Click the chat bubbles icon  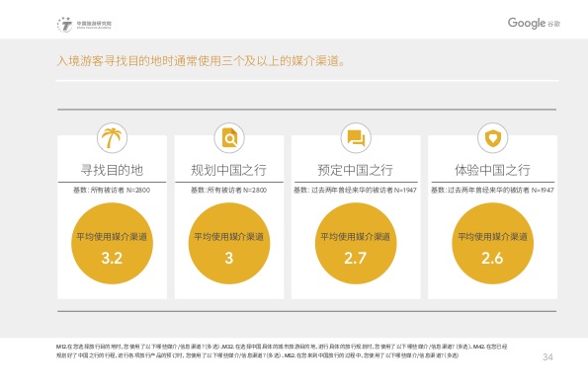point(356,137)
